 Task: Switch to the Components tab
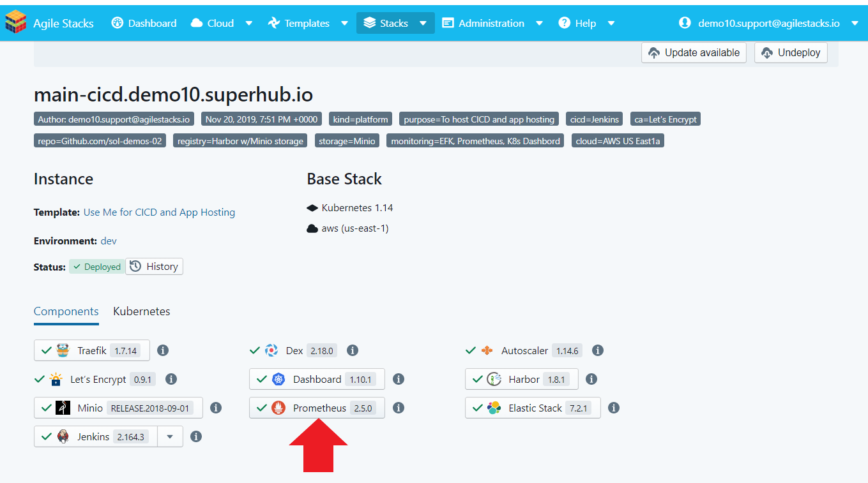[x=66, y=311]
